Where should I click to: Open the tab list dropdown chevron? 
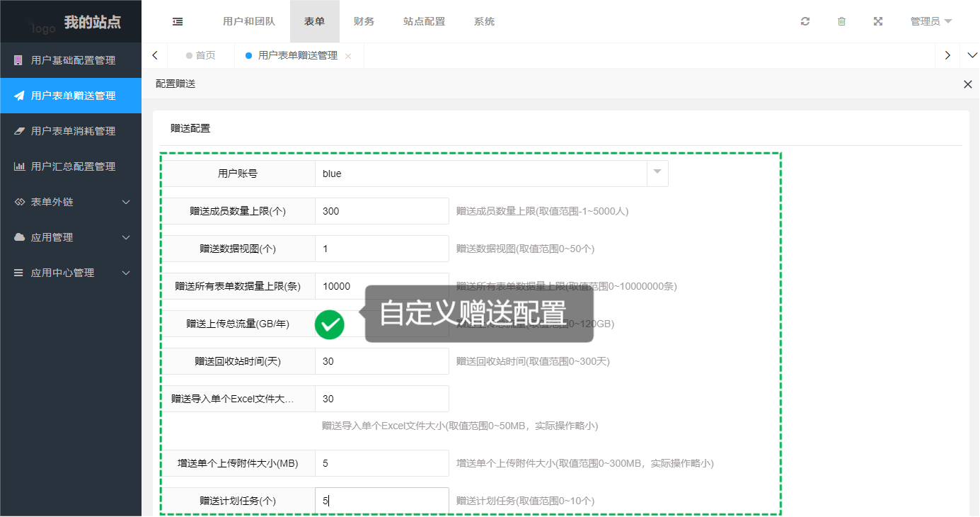click(x=972, y=55)
